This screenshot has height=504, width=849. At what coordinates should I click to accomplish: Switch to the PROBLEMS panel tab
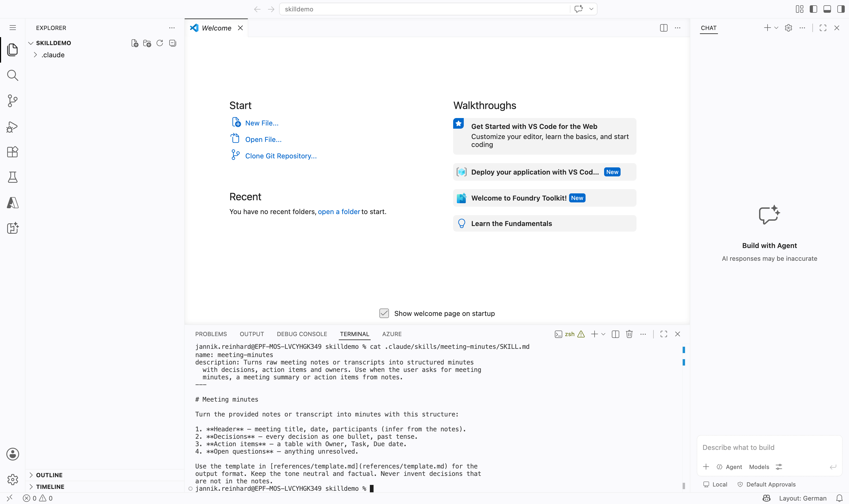pyautogui.click(x=211, y=334)
